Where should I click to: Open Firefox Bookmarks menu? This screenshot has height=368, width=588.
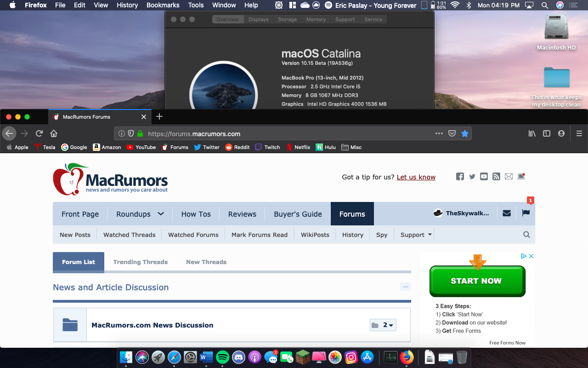point(163,5)
